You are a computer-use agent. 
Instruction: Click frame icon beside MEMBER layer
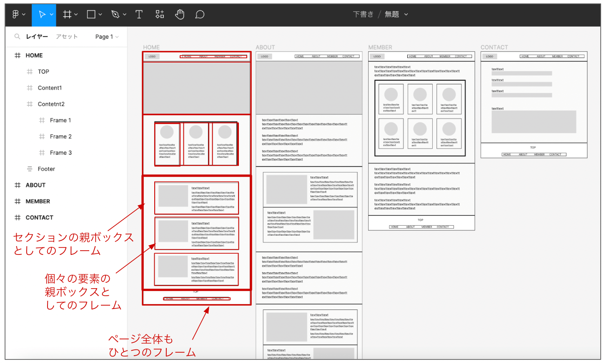coord(18,202)
